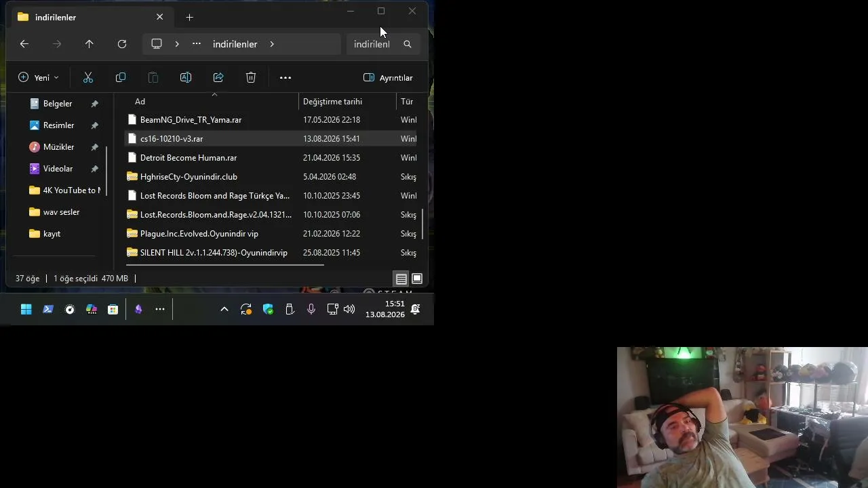The height and width of the screenshot is (488, 868).
Task: Click the microphone tray icon
Action: click(x=311, y=310)
